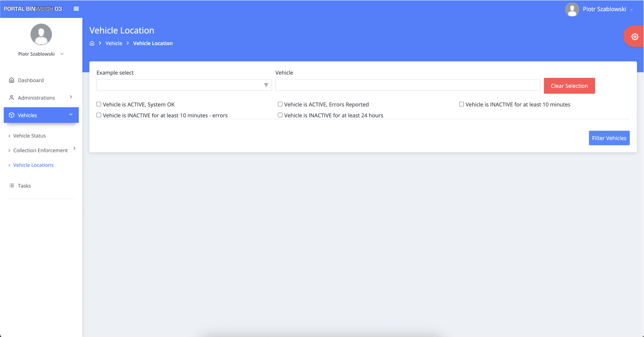644x337 pixels.
Task: Check Vehicle is ACTIVE, Errors Reported
Action: [280, 104]
